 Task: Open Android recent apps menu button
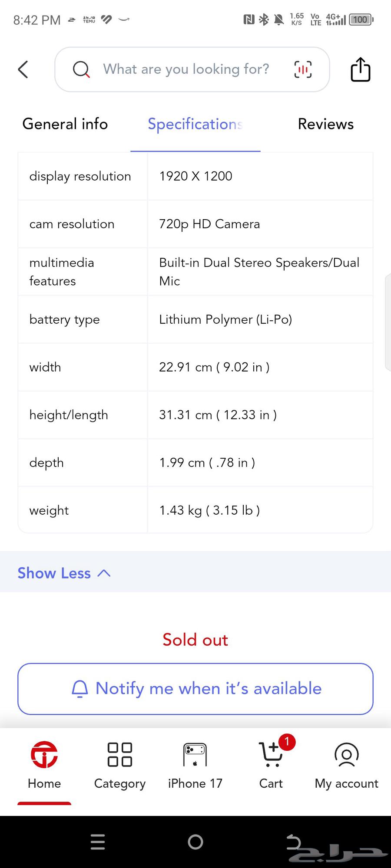click(x=98, y=842)
